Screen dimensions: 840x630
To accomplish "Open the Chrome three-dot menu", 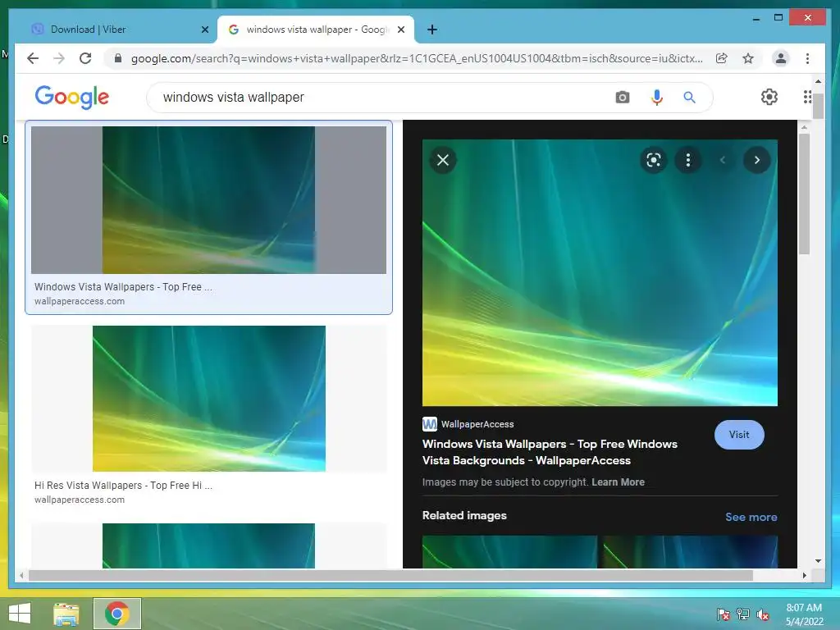I will click(807, 58).
